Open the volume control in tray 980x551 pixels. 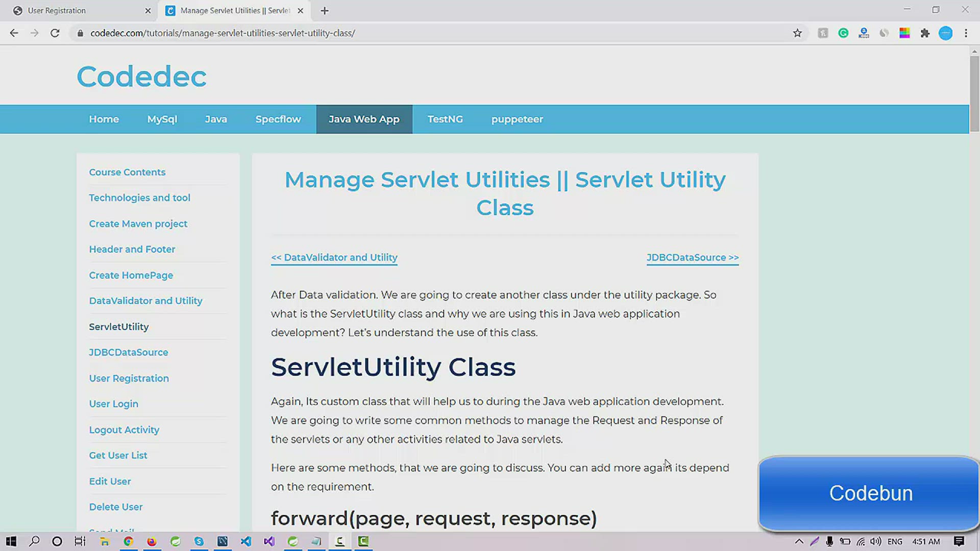coord(876,541)
